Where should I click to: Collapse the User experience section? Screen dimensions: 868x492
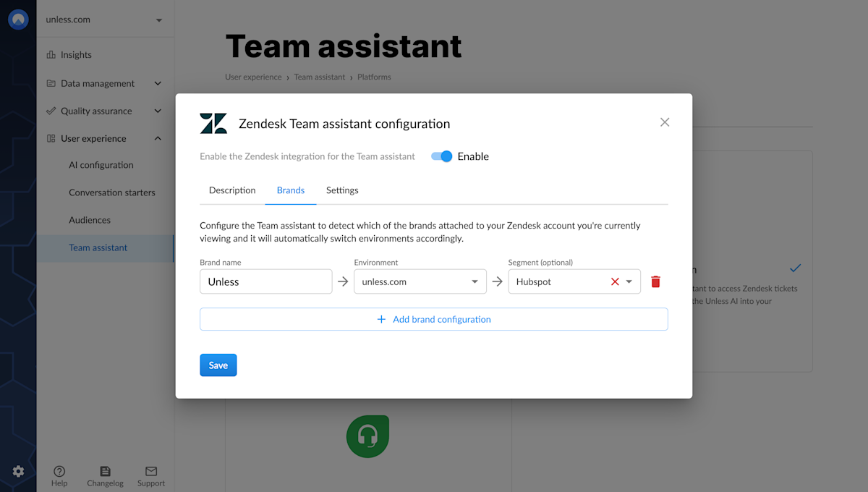[105, 138]
